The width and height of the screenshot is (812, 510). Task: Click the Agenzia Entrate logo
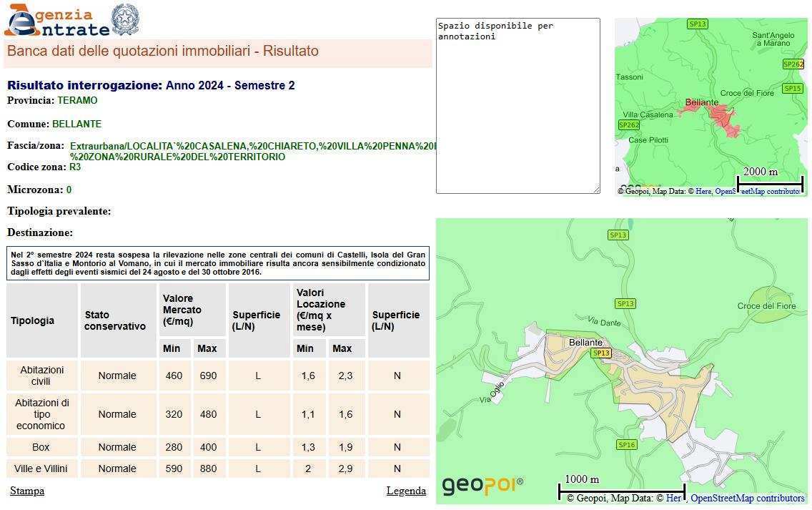click(57, 21)
